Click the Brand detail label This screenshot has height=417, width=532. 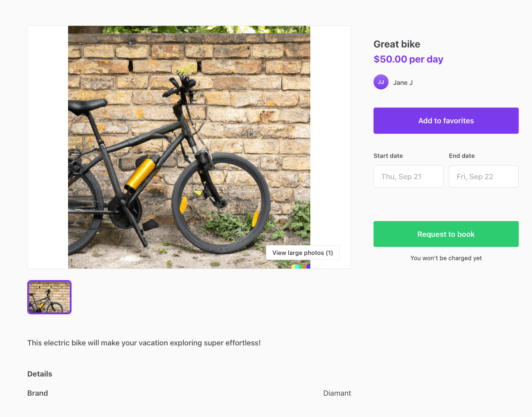click(37, 393)
